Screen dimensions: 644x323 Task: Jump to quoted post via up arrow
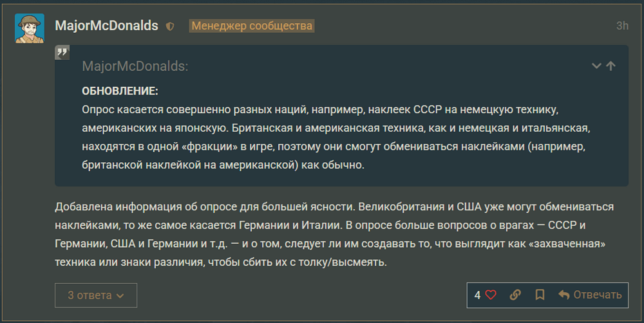[x=611, y=66]
